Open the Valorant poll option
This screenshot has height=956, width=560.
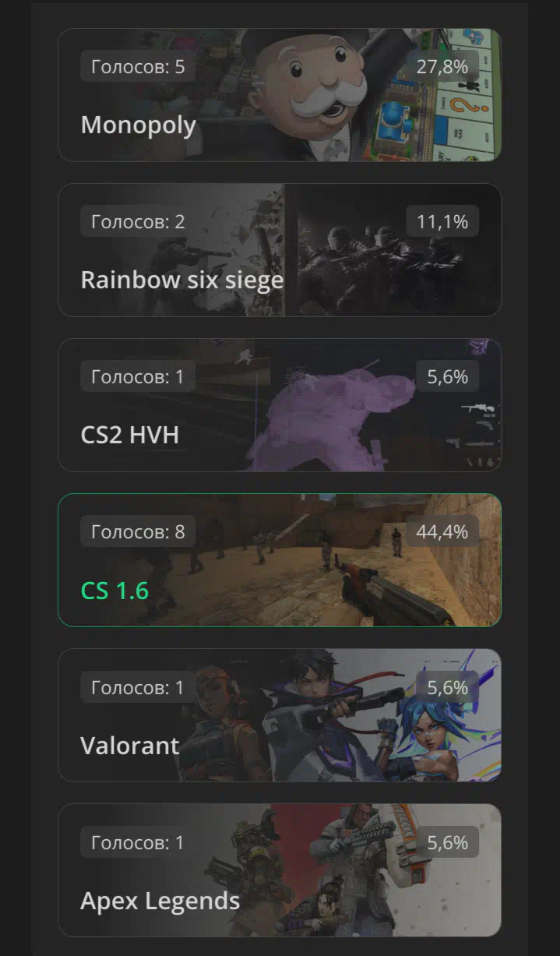coord(280,715)
